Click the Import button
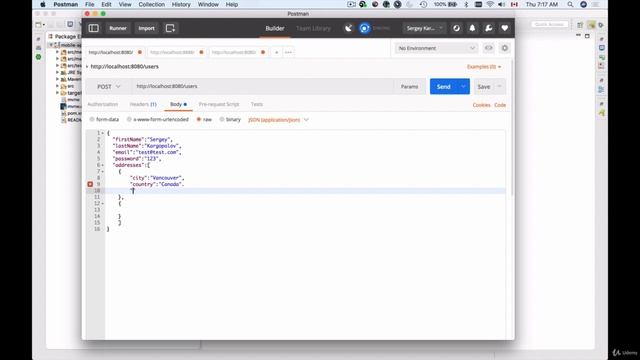The width and height of the screenshot is (640, 360). click(x=146, y=28)
